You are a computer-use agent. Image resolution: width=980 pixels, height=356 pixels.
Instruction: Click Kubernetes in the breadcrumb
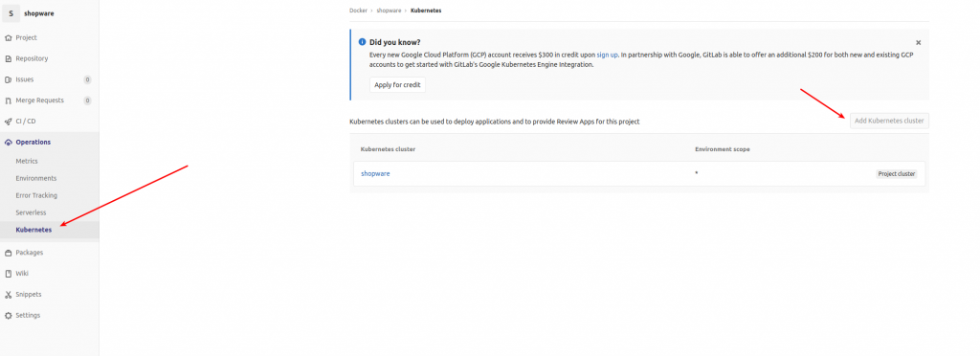point(426,11)
